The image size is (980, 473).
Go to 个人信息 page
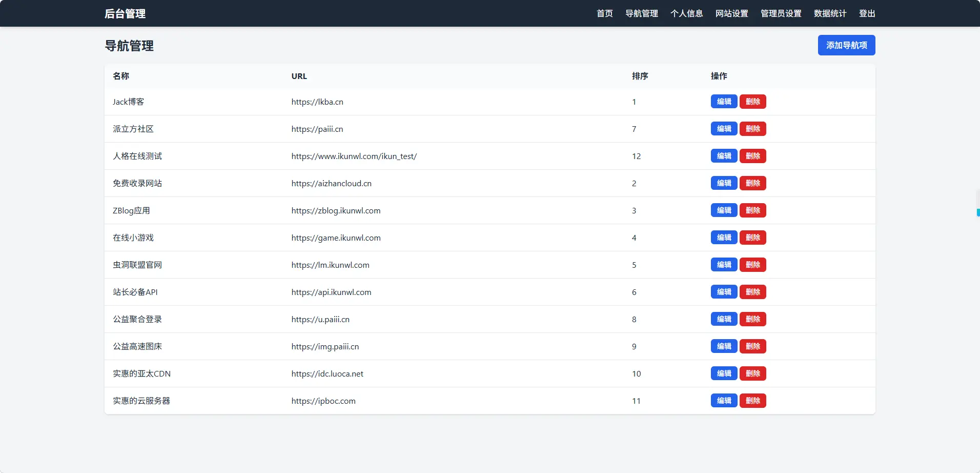point(686,13)
